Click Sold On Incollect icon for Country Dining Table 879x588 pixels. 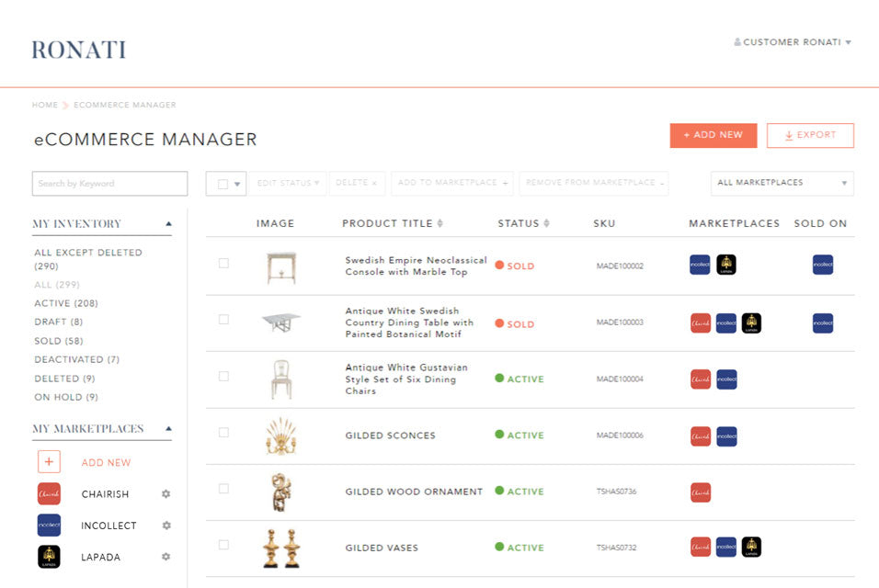[x=822, y=323]
